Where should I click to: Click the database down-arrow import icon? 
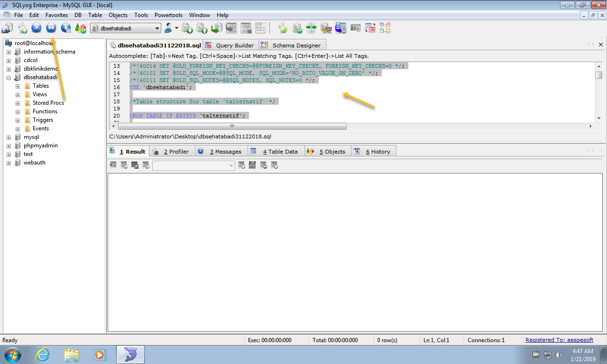point(187,28)
